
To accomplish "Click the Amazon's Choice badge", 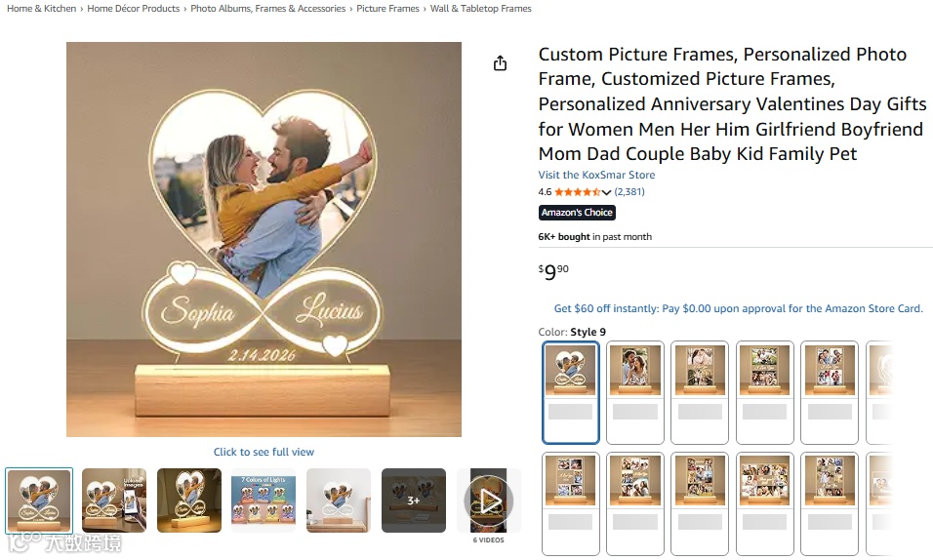I will [x=577, y=213].
